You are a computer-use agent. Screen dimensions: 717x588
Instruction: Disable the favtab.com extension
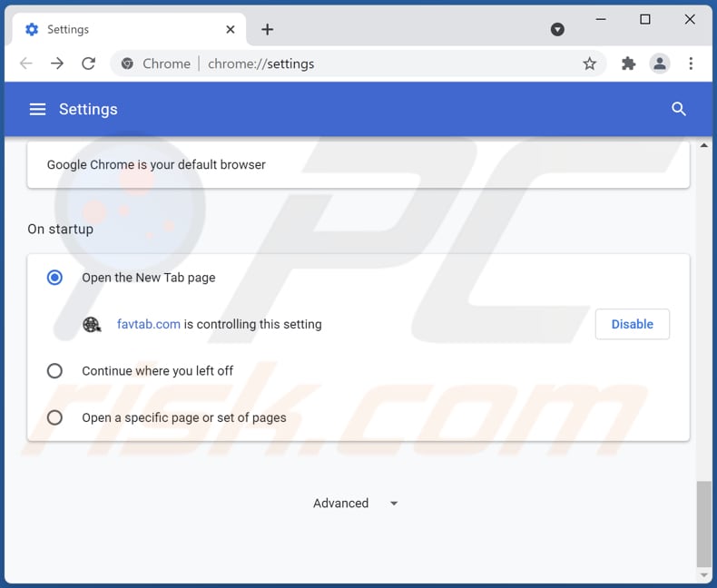[632, 324]
